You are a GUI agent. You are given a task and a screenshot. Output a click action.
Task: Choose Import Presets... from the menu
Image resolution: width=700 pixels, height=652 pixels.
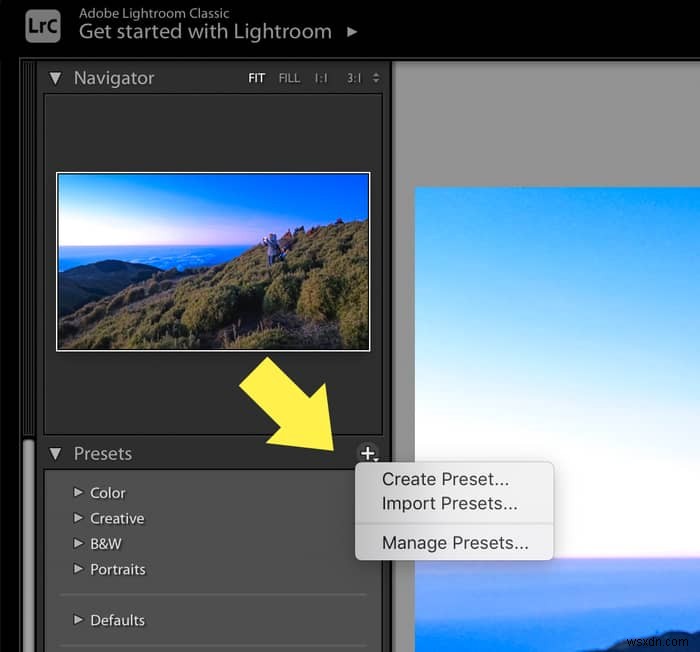tap(450, 504)
